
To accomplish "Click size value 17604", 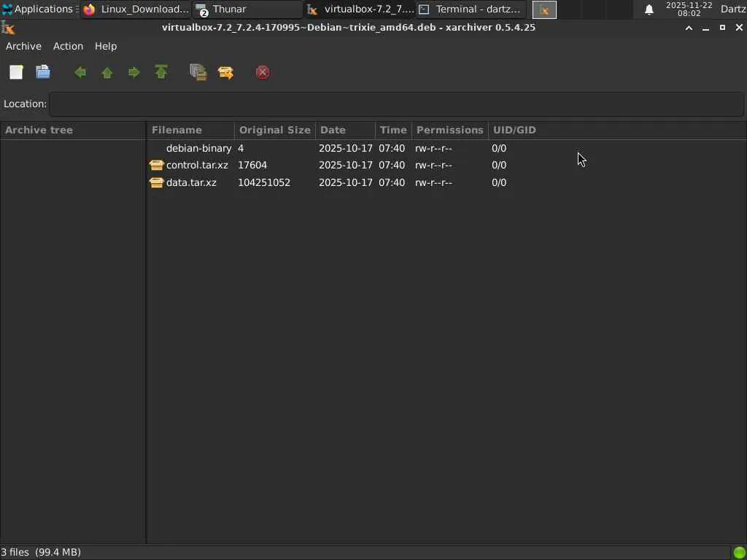I will [252, 166].
